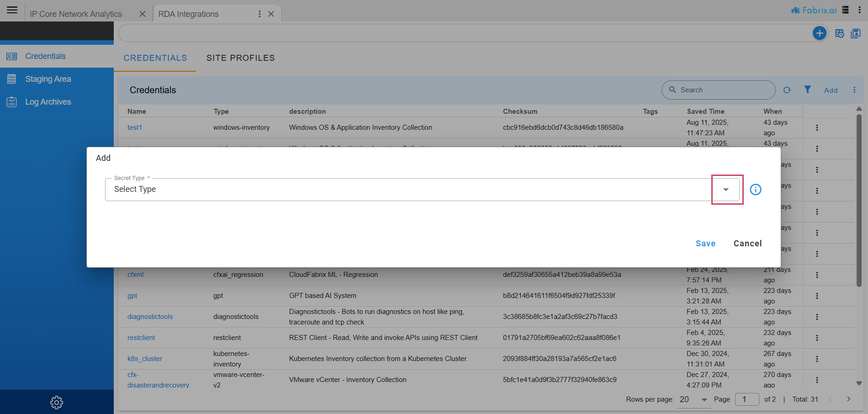Click the Fabrix.ai logo

pos(814,10)
